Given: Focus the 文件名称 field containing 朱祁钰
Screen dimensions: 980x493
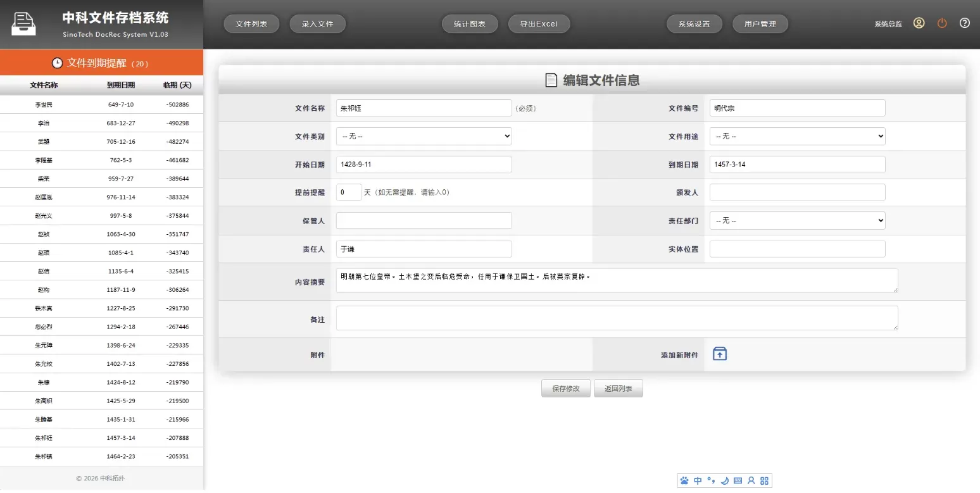Looking at the screenshot, I should [x=424, y=108].
